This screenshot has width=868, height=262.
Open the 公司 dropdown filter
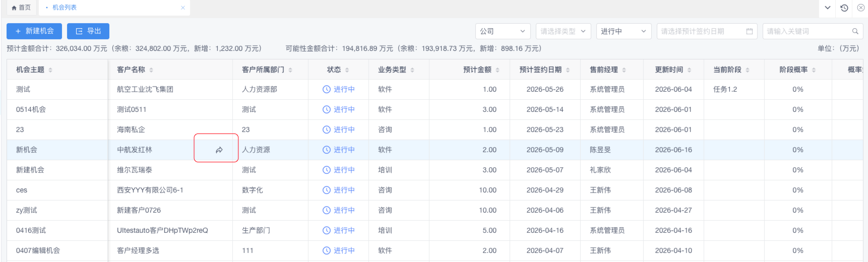click(503, 31)
